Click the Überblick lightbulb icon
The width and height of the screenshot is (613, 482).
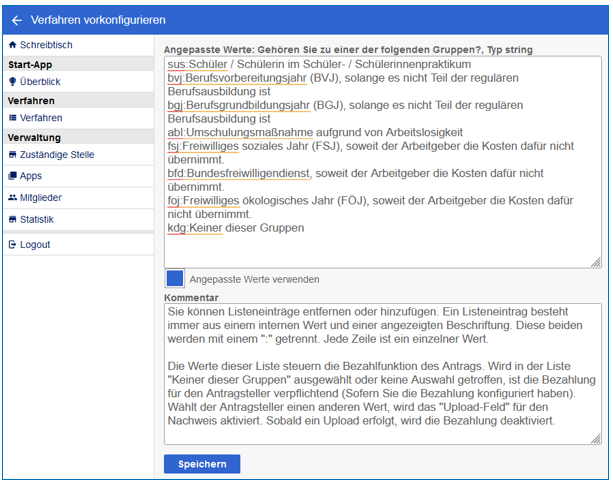pos(12,81)
